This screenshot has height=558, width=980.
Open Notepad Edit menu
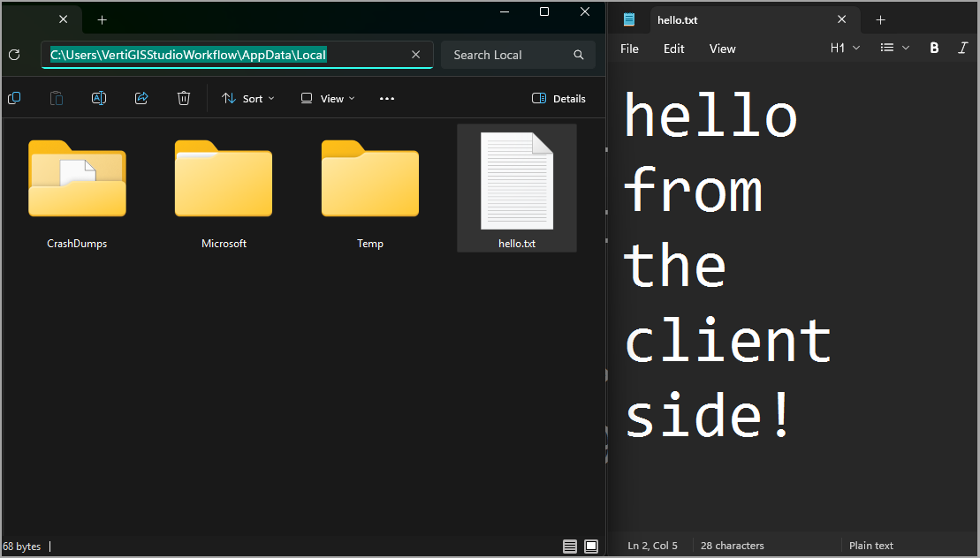673,49
